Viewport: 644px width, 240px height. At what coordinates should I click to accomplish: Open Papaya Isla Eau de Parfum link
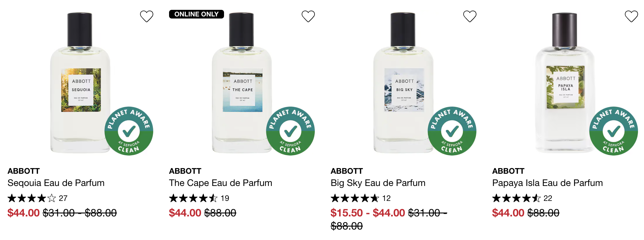click(548, 183)
